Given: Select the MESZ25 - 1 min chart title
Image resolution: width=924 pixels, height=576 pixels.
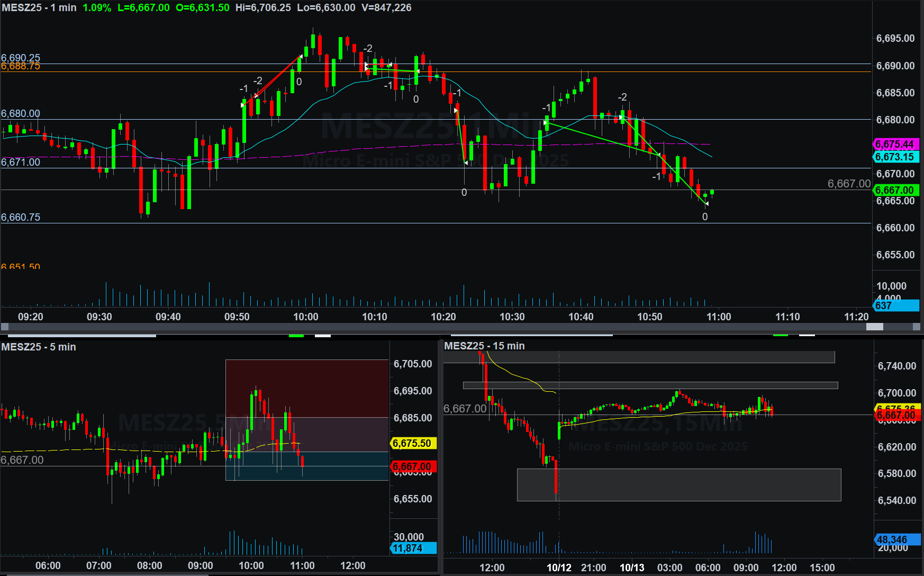Looking at the screenshot, I should (x=39, y=7).
